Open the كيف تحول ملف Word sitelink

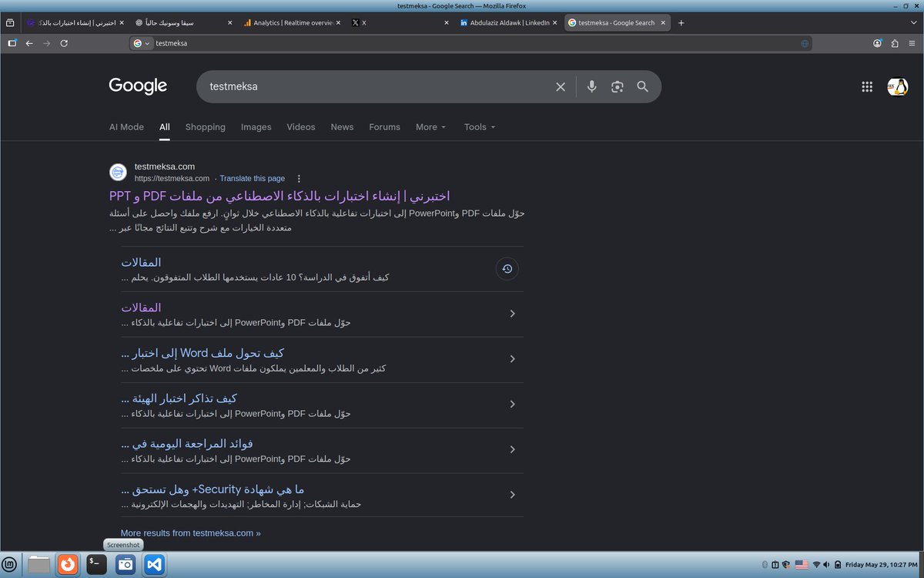[203, 353]
